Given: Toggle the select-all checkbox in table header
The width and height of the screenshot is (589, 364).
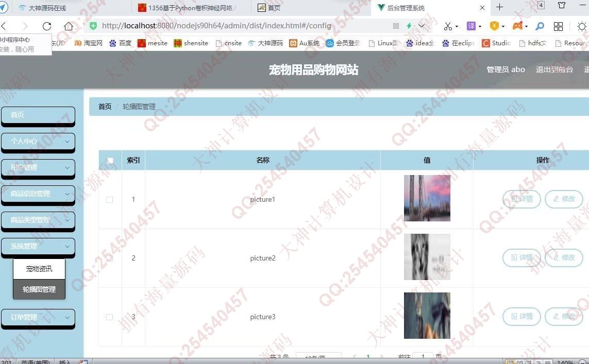Looking at the screenshot, I should 110,161.
